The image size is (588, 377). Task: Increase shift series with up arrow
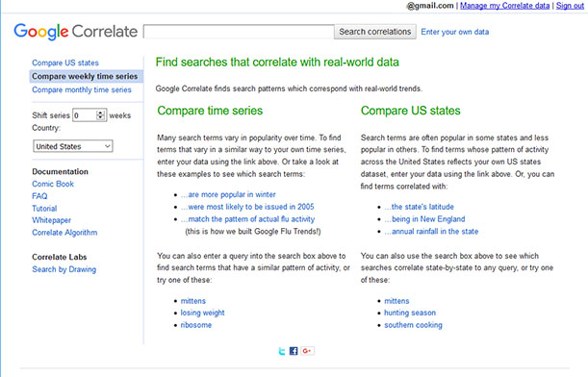coord(100,113)
